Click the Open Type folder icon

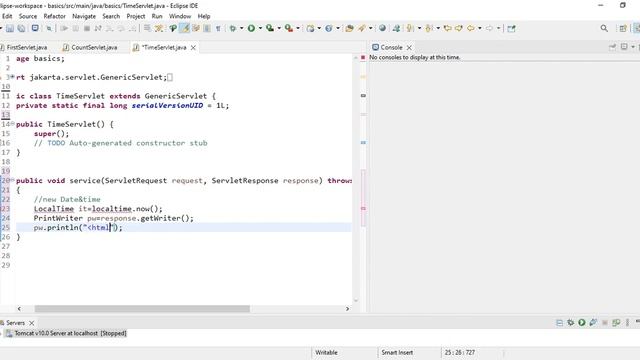349,28
